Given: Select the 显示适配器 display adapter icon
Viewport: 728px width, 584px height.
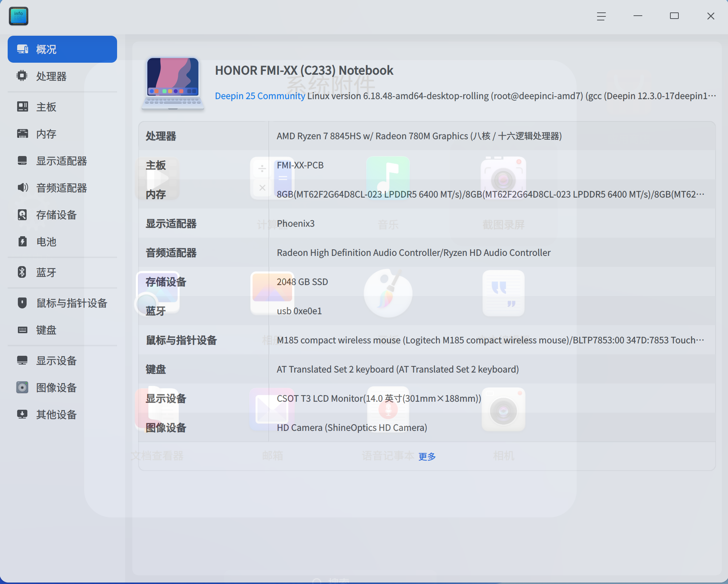Looking at the screenshot, I should coord(22,160).
